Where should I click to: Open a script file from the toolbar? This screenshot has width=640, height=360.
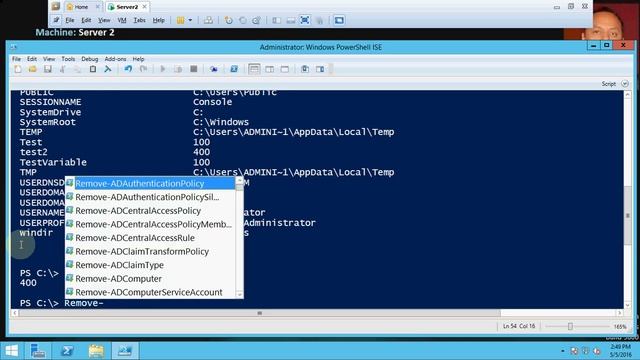[x=33, y=69]
